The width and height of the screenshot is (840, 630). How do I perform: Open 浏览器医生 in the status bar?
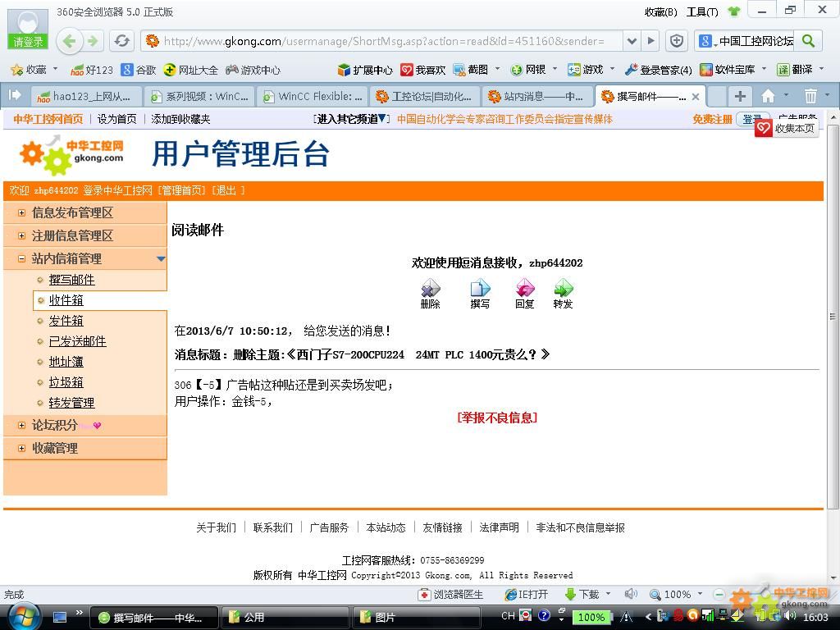pos(450,594)
